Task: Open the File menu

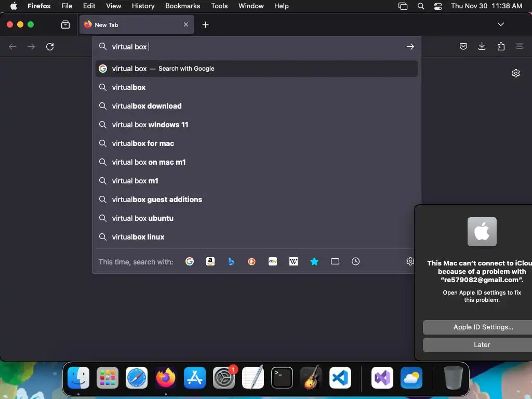Action: click(x=67, y=6)
